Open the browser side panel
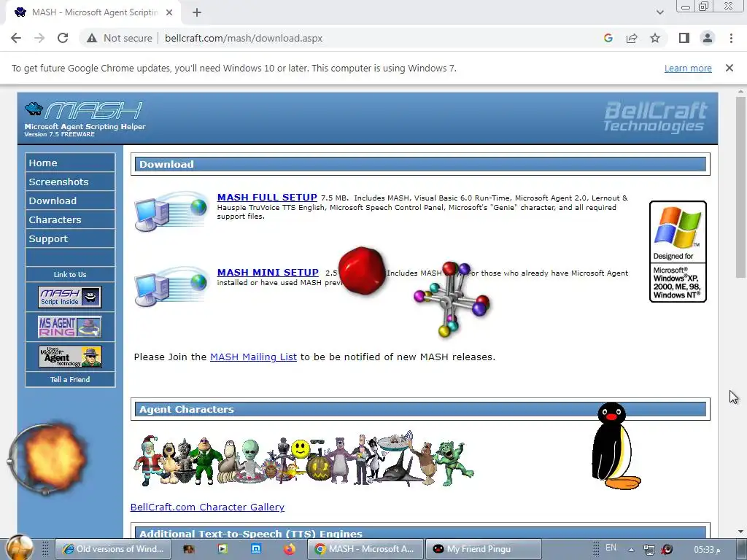Image resolution: width=747 pixels, height=560 pixels. tap(684, 38)
